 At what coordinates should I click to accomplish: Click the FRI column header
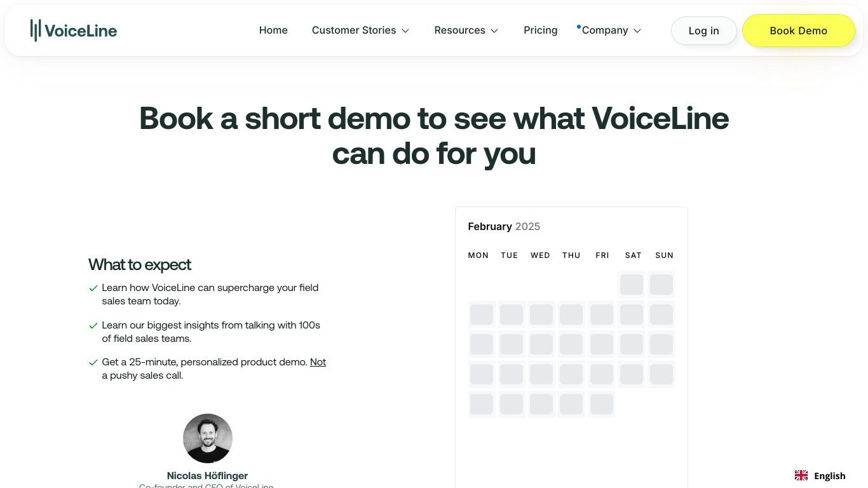click(x=602, y=255)
